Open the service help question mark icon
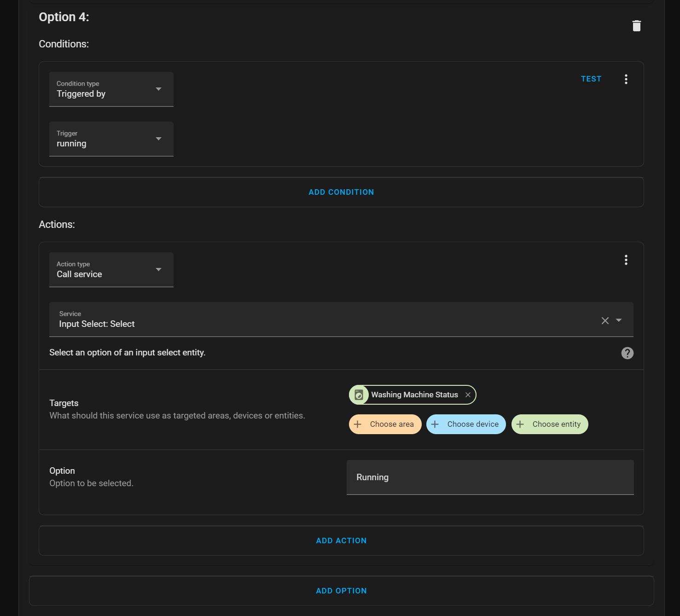The width and height of the screenshot is (680, 616). click(628, 353)
